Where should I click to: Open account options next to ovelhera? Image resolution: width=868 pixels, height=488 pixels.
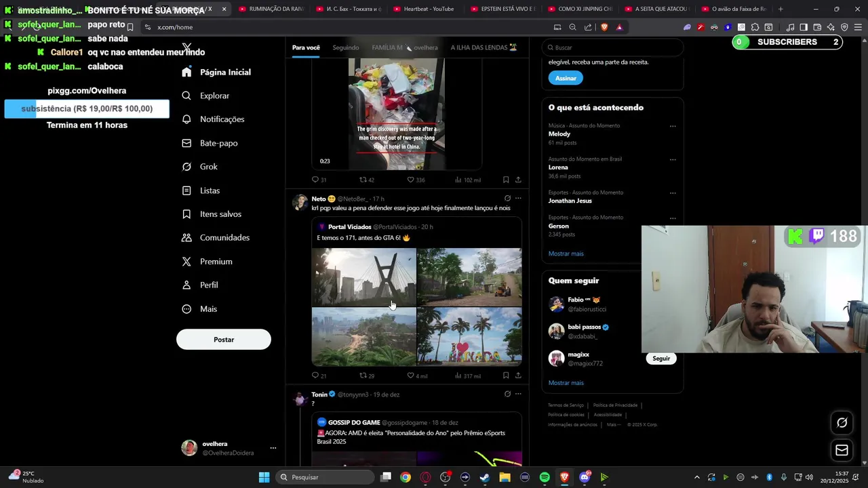tap(273, 448)
